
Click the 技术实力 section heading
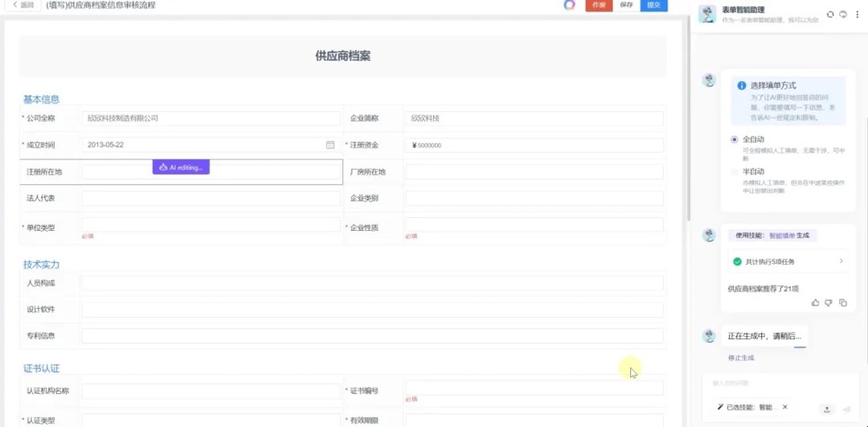coord(41,264)
